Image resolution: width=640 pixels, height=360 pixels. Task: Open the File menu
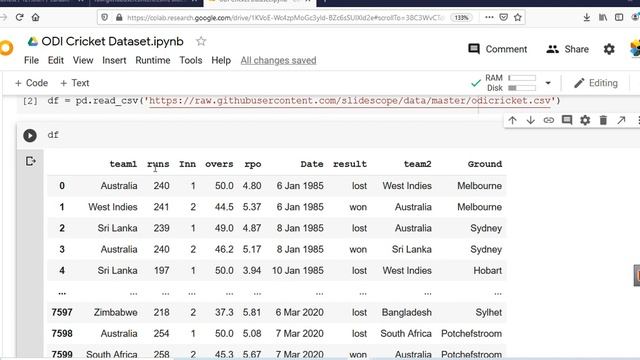click(x=31, y=60)
